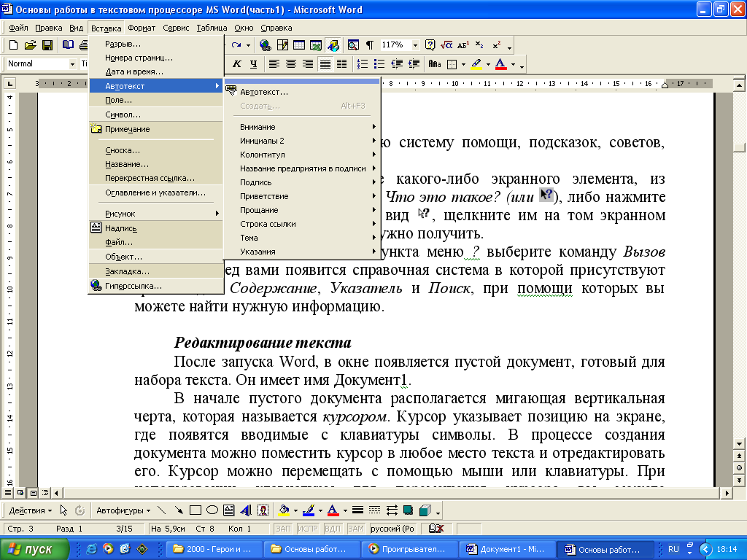The width and height of the screenshot is (747, 560).
Task: Open the zoom 117% dropdown
Action: 415,45
